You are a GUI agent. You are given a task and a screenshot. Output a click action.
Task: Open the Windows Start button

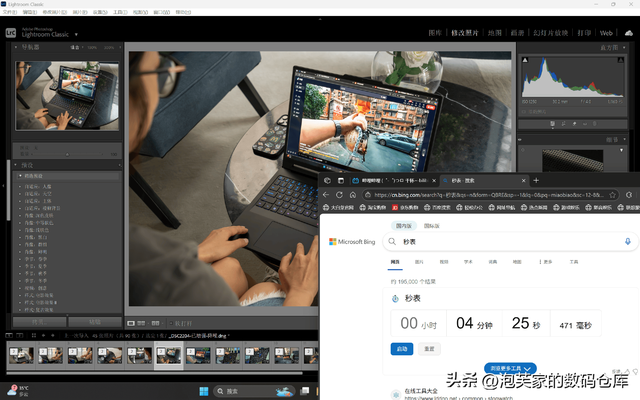click(204, 391)
